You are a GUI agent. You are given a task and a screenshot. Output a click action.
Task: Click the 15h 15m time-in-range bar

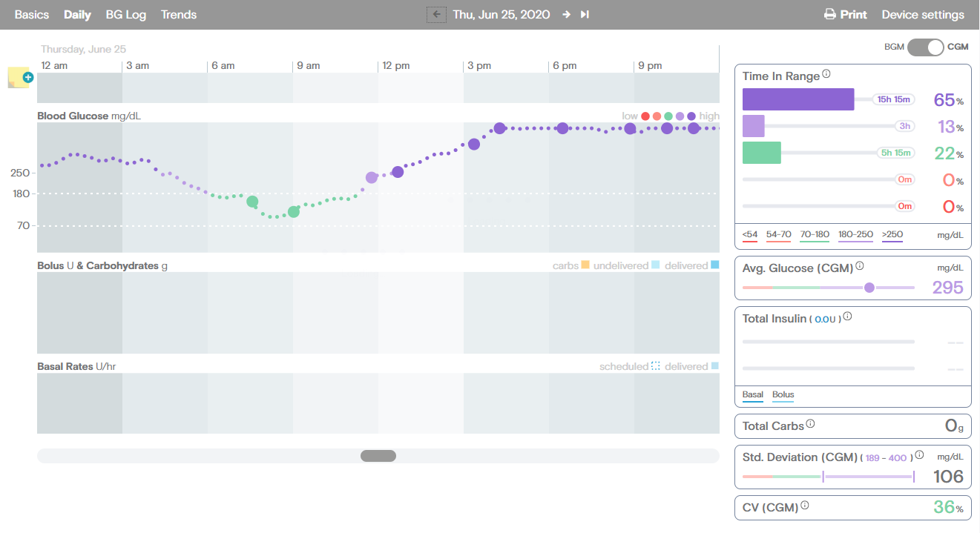798,99
